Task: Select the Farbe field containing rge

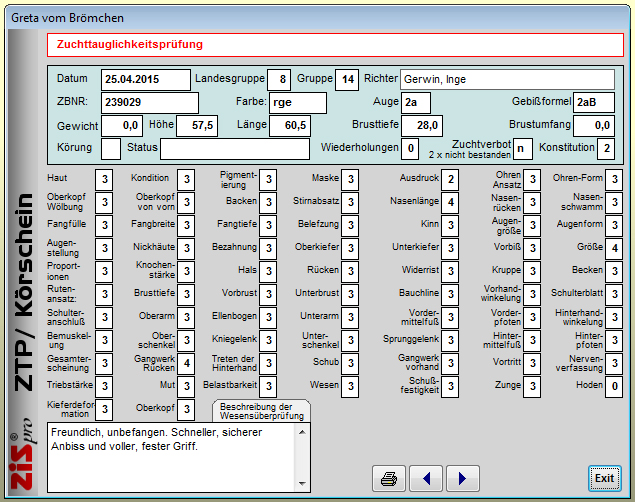Action: coord(297,103)
